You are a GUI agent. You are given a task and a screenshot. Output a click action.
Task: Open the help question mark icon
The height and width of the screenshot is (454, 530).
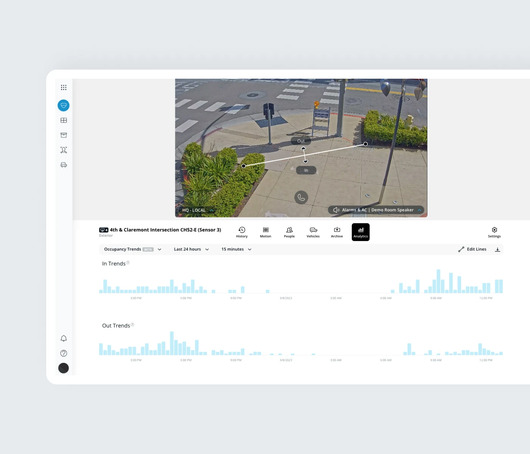tap(64, 353)
